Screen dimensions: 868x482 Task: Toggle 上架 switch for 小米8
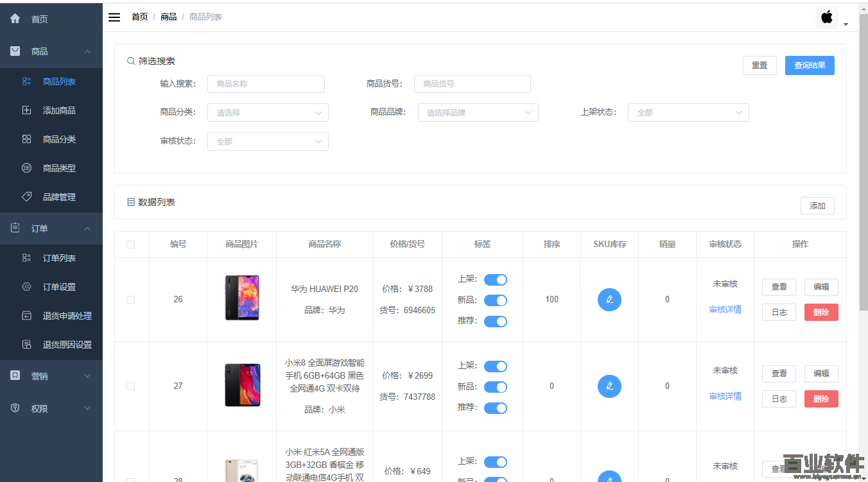coord(496,366)
